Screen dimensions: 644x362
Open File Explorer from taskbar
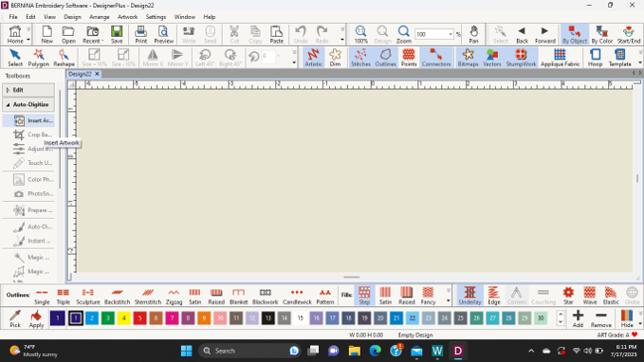[355, 351]
